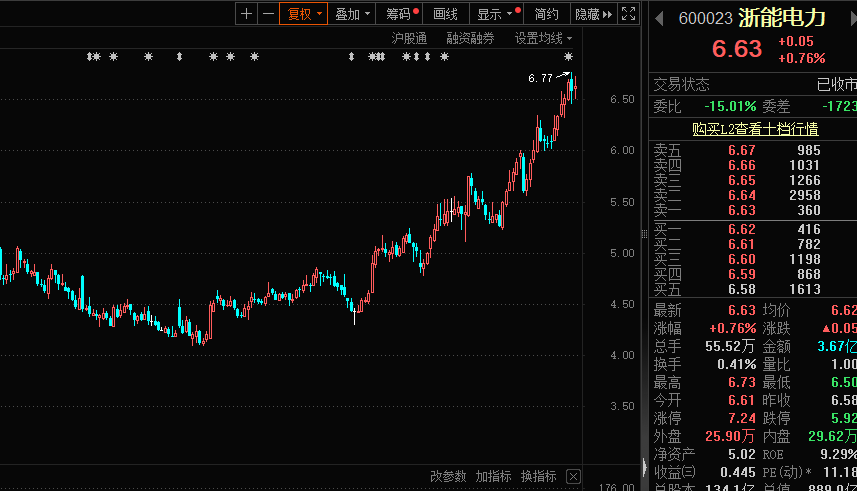Expand the 叠加 overlay dropdown
This screenshot has width=857, height=491.
[353, 14]
